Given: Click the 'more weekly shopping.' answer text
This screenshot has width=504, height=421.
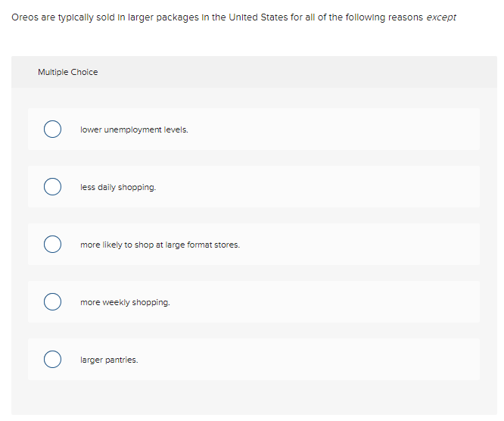Looking at the screenshot, I should point(125,302).
